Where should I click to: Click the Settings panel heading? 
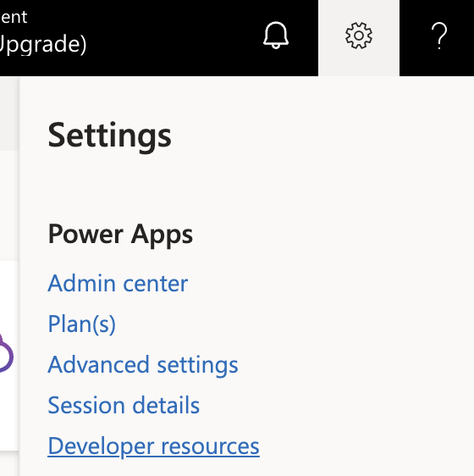(109, 136)
